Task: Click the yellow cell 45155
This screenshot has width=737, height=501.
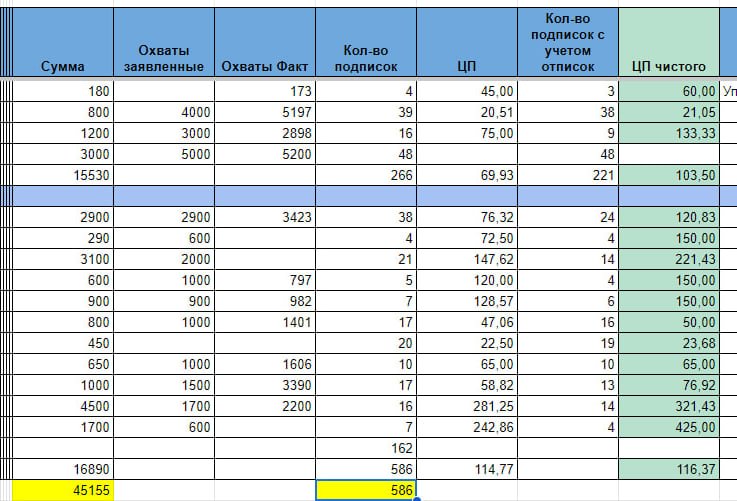Action: [x=63, y=490]
